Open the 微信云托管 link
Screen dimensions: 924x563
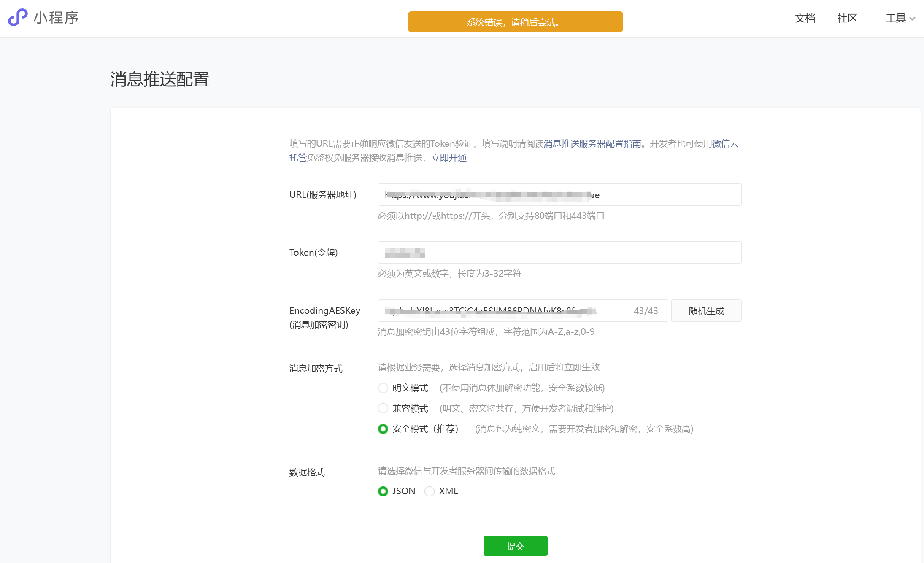pyautogui.click(x=725, y=144)
